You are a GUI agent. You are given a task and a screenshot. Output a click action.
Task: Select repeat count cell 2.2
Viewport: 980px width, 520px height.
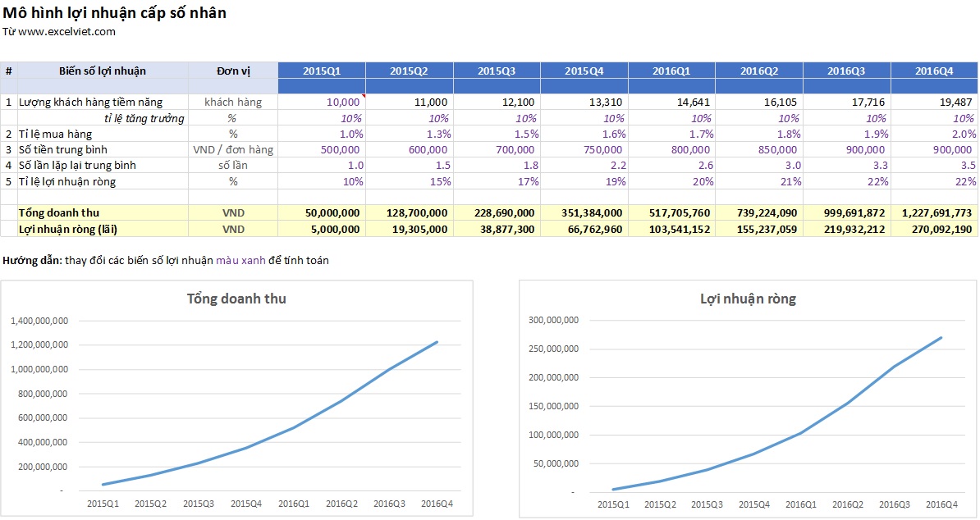[x=584, y=165]
